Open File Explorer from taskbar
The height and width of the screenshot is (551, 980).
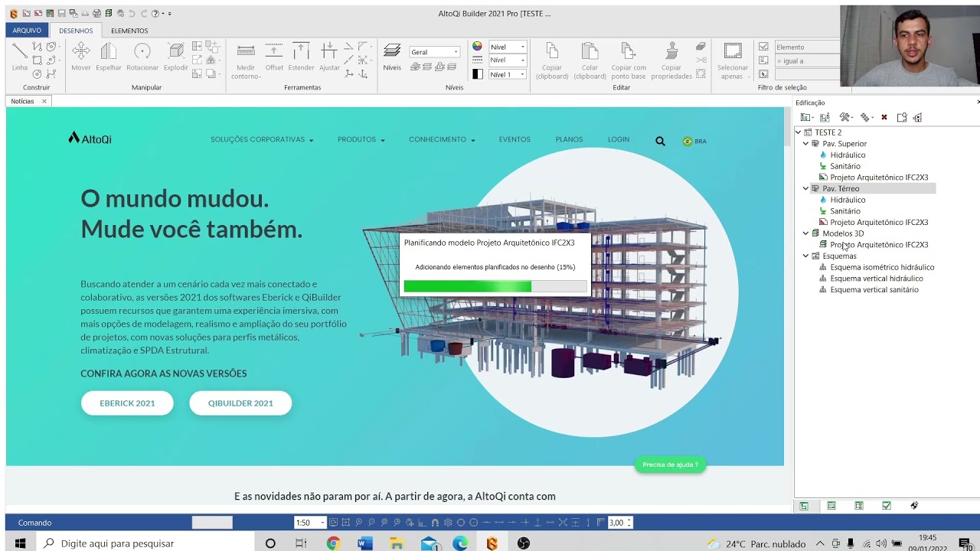click(x=396, y=543)
